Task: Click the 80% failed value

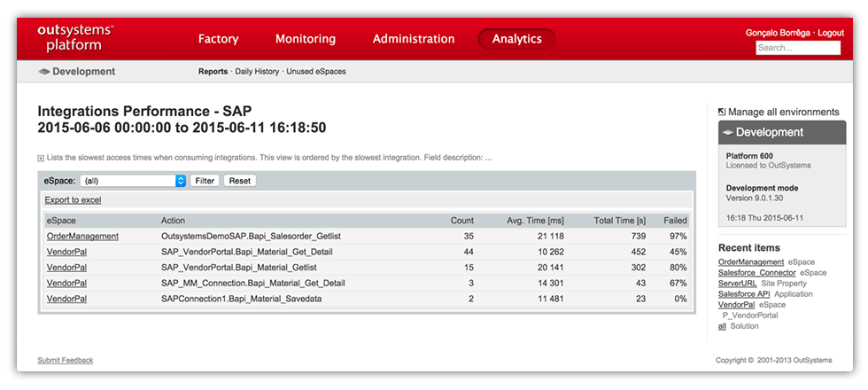Action: coord(678,267)
